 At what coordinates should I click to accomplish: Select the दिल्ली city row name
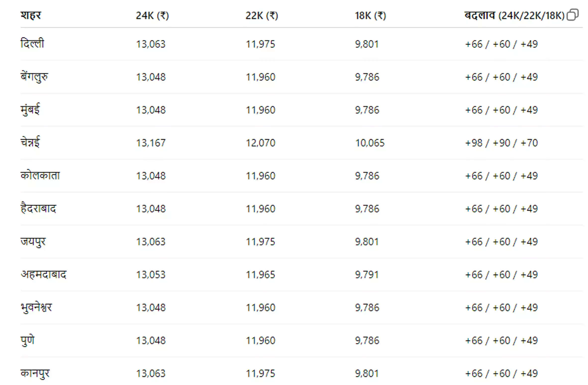tap(32, 44)
